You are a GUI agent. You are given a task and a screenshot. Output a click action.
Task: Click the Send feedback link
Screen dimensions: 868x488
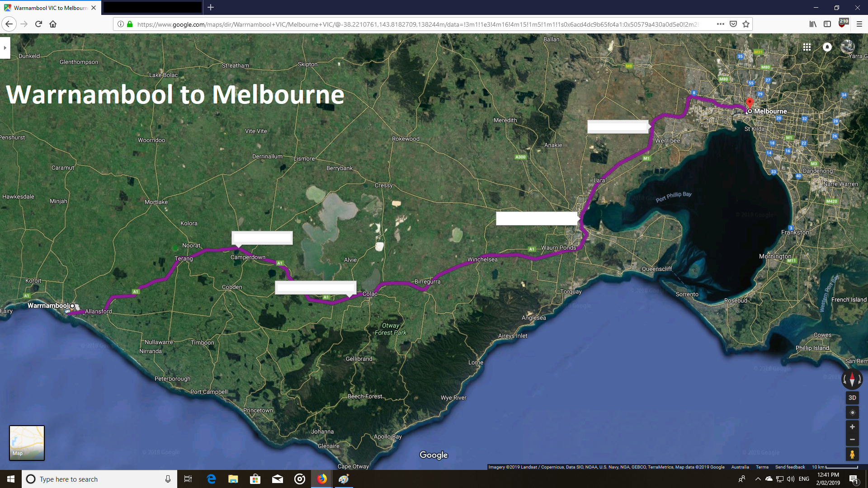click(x=790, y=467)
